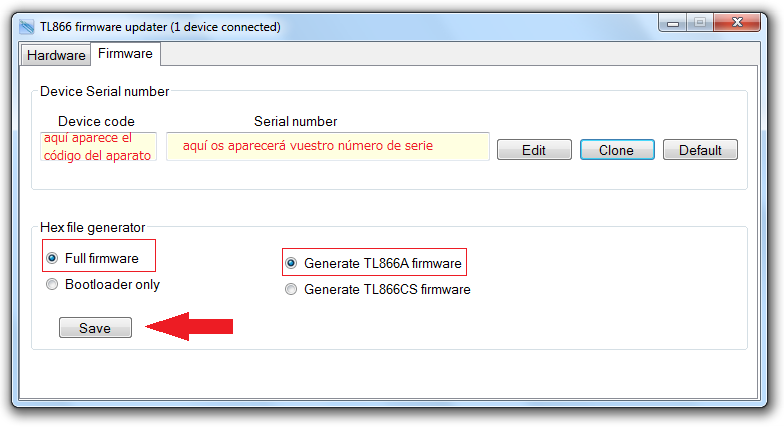Viewport: 784px width, 430px height.
Task: Select the Full firmware option
Action: click(x=92, y=258)
